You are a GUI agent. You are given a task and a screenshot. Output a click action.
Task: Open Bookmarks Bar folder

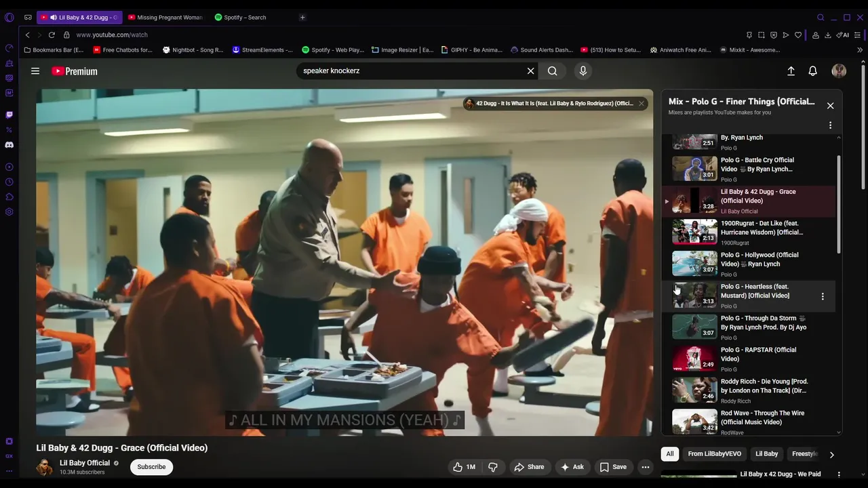point(54,50)
